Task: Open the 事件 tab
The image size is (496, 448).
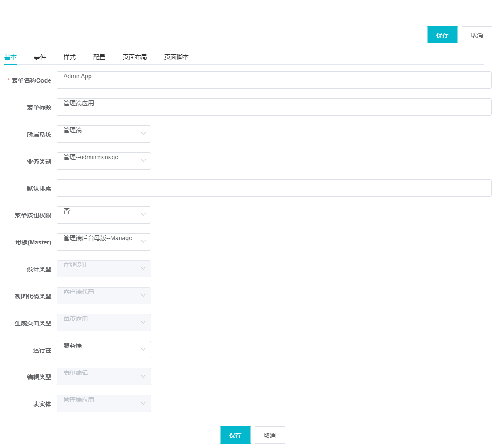Action: pyautogui.click(x=40, y=57)
